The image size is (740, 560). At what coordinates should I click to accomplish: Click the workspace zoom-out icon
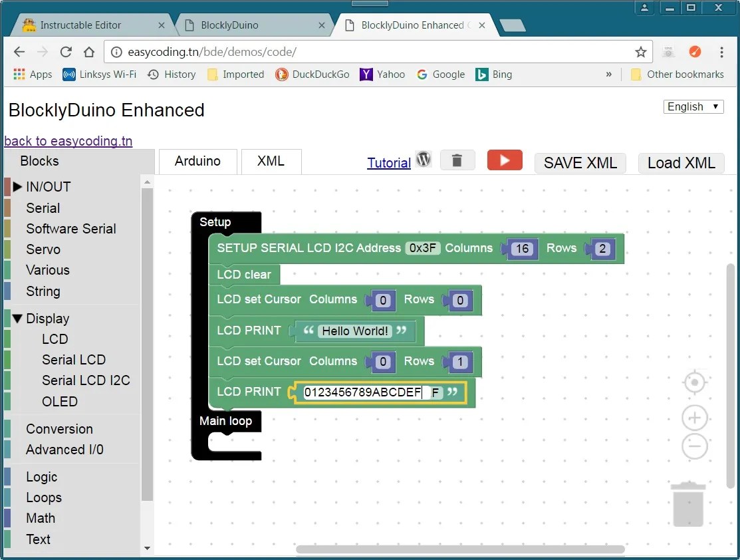(x=694, y=446)
